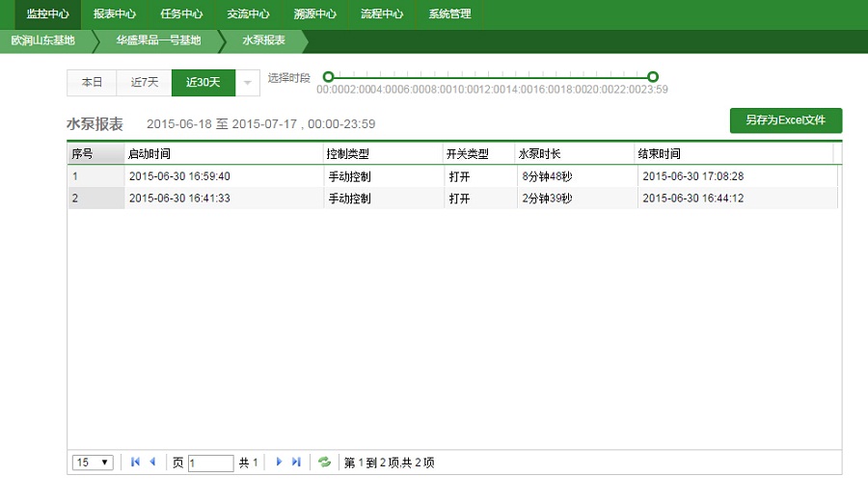Click 另存为Excel文件 button

point(785,120)
